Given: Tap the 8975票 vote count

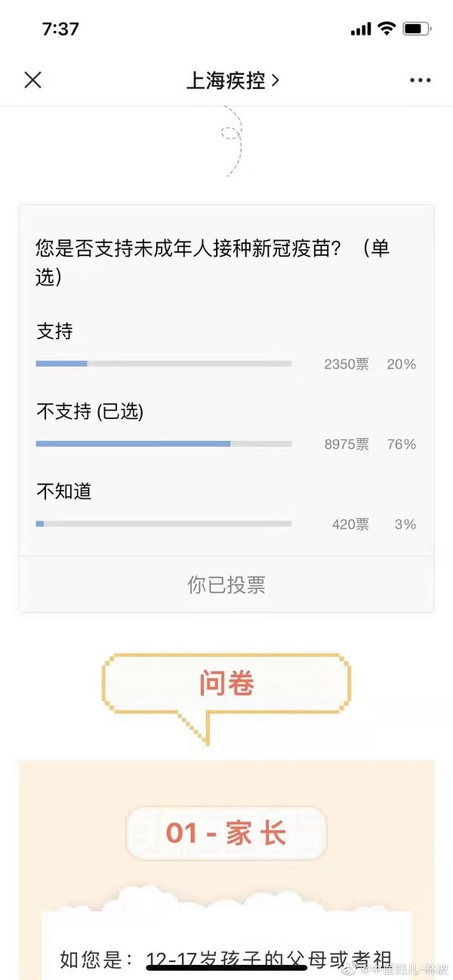Looking at the screenshot, I should 347,444.
